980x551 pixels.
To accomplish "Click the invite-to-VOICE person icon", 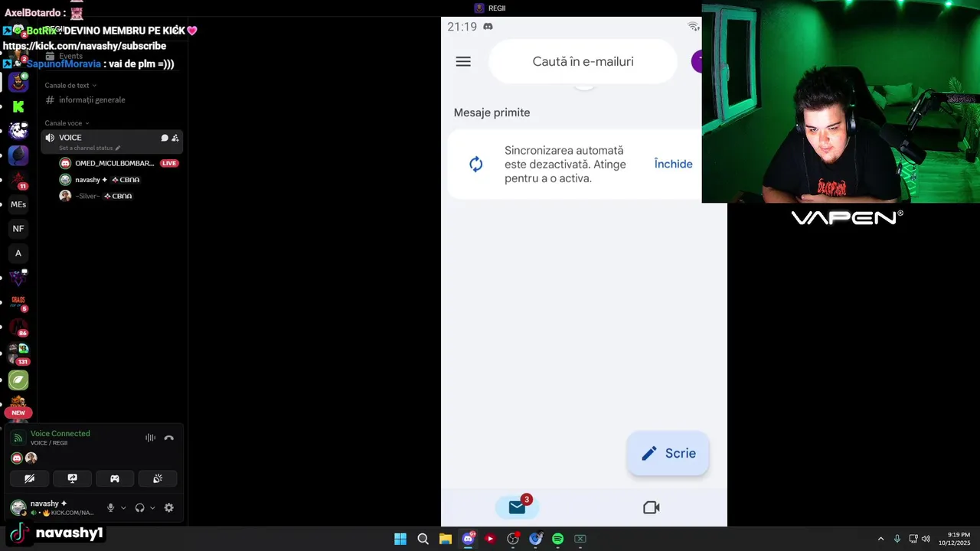I will click(x=175, y=138).
